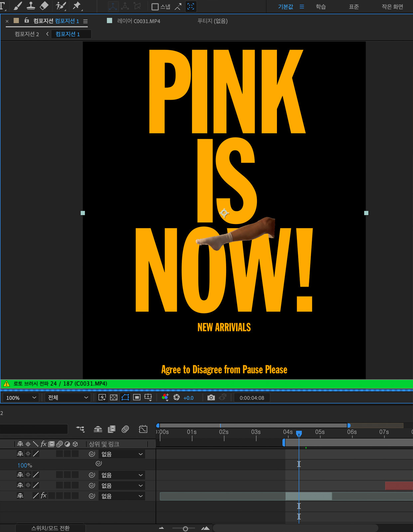Open the third layer's 없음 parent dropdown

pos(122,486)
